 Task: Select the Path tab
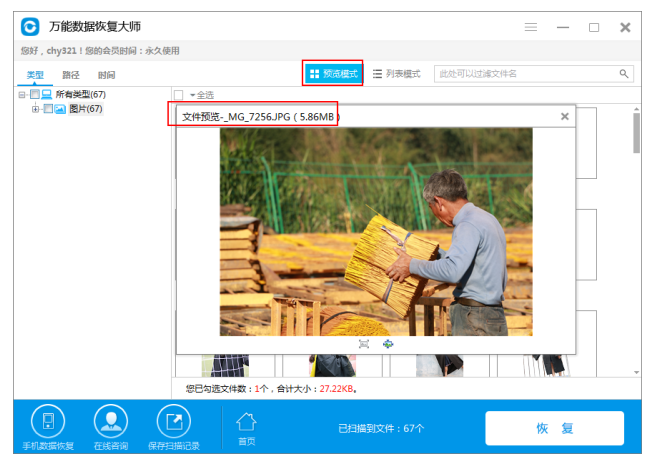[x=71, y=75]
